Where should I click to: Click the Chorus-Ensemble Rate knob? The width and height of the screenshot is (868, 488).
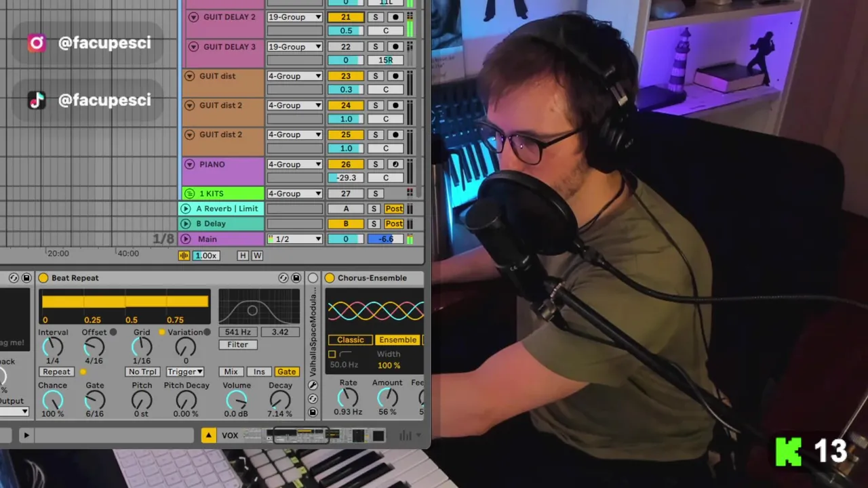348,397
